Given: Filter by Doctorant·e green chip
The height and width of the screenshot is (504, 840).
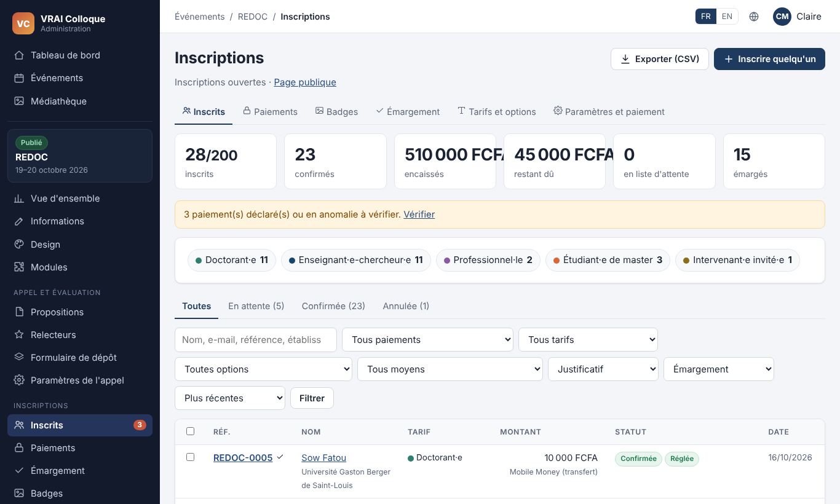Looking at the screenshot, I should [x=232, y=260].
